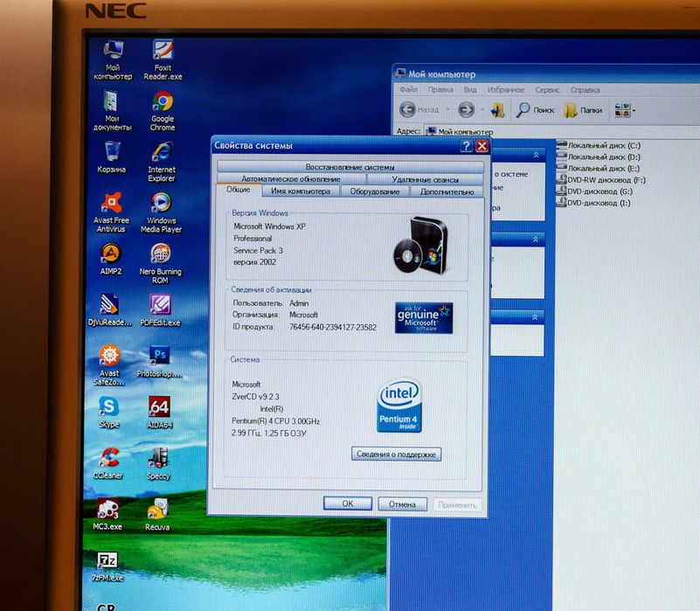The width and height of the screenshot is (700, 611).
Task: Click the genuine Microsoft software logo
Action: 424,317
